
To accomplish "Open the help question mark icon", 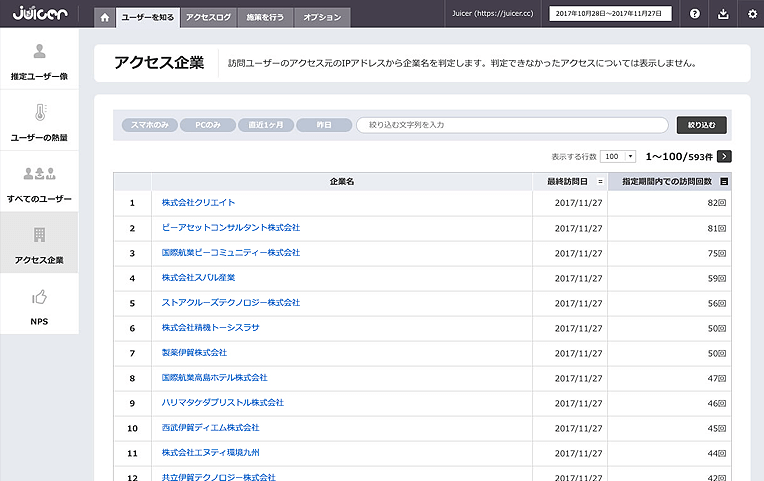I will coord(695,14).
